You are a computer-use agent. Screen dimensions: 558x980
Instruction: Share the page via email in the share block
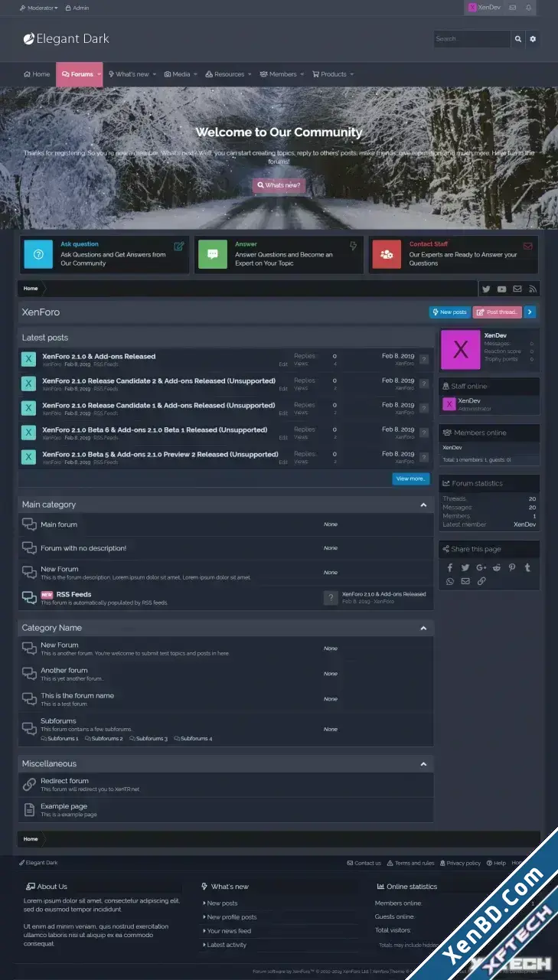(465, 581)
